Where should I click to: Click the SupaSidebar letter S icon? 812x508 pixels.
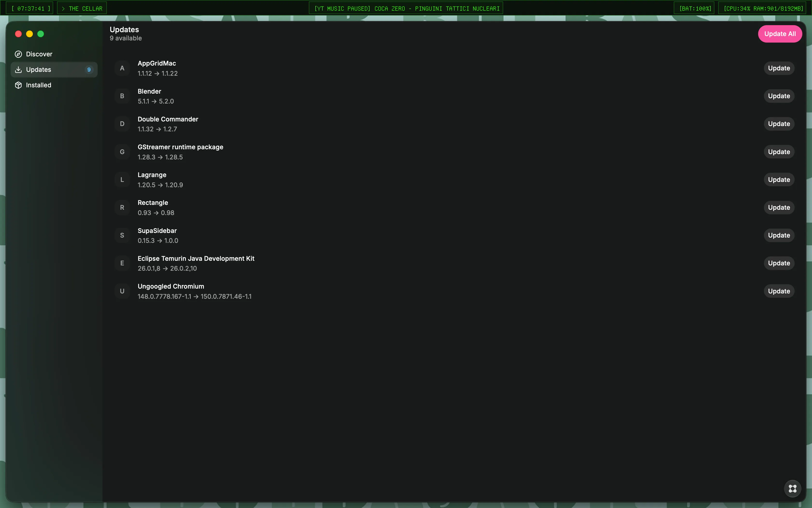click(x=122, y=236)
